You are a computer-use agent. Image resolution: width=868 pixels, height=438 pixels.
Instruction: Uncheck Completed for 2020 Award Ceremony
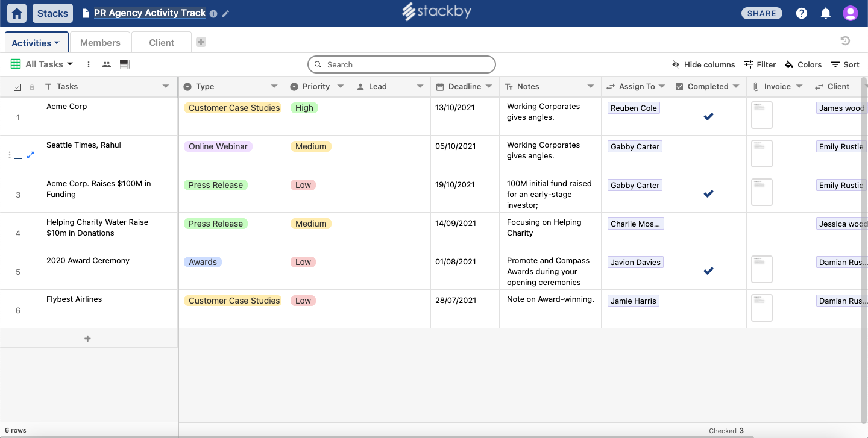(708, 271)
